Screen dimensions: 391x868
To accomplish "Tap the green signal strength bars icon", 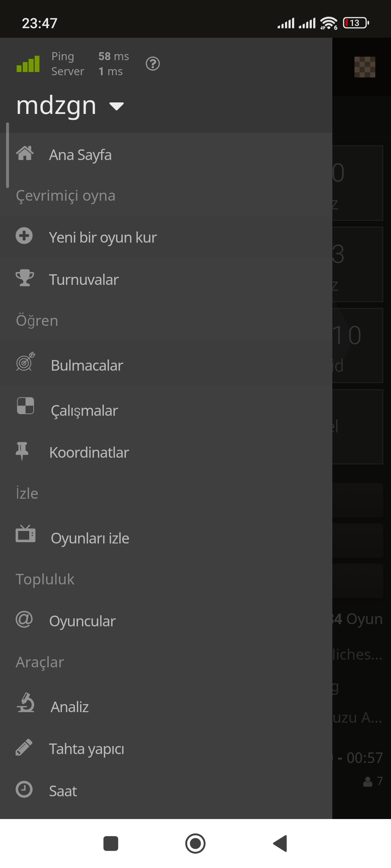I will click(x=28, y=64).
